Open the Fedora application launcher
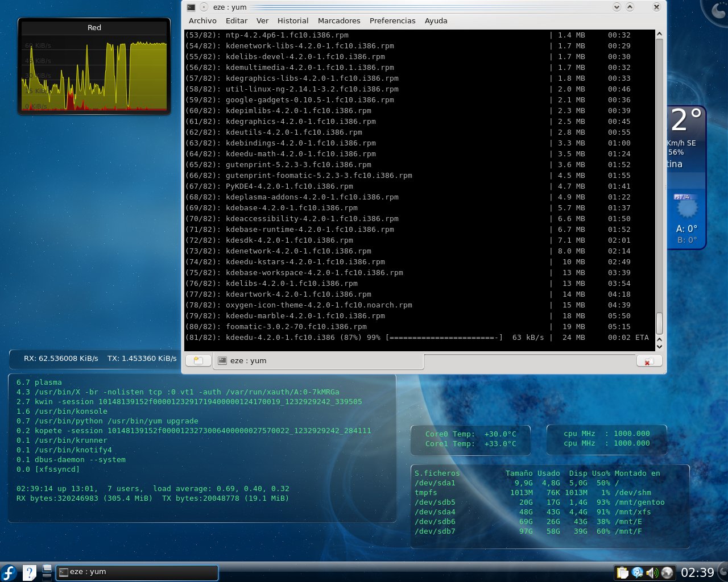The image size is (728, 582). coord(9,572)
